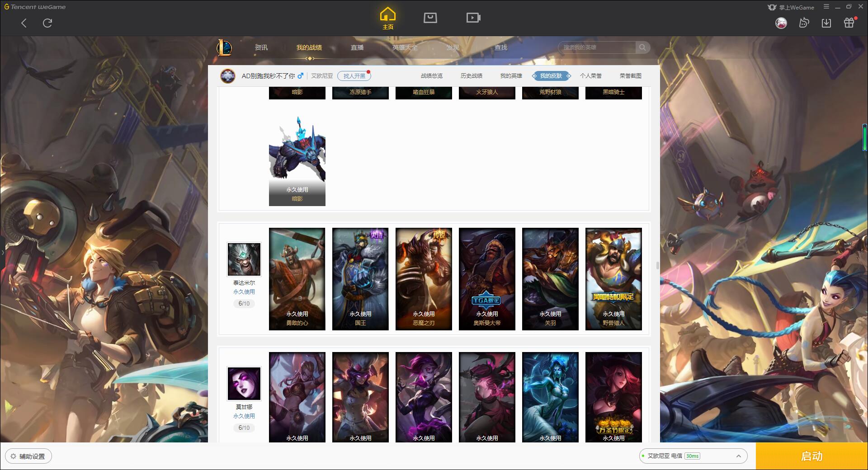Open the gift box rewards icon

coord(849,23)
